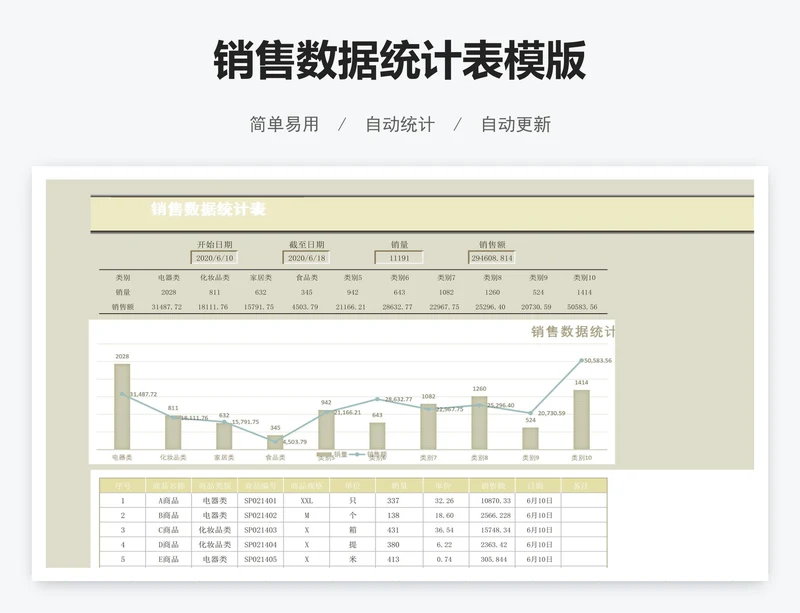Click the 类别7 chart axis label

(428, 458)
